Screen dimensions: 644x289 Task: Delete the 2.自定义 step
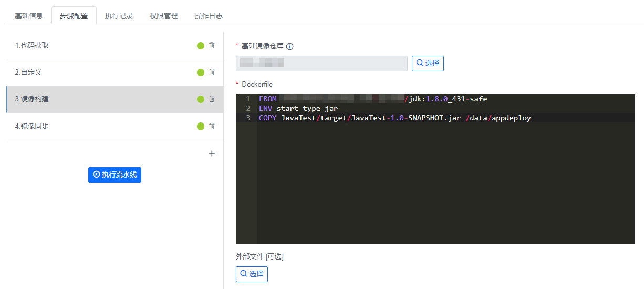coord(212,72)
